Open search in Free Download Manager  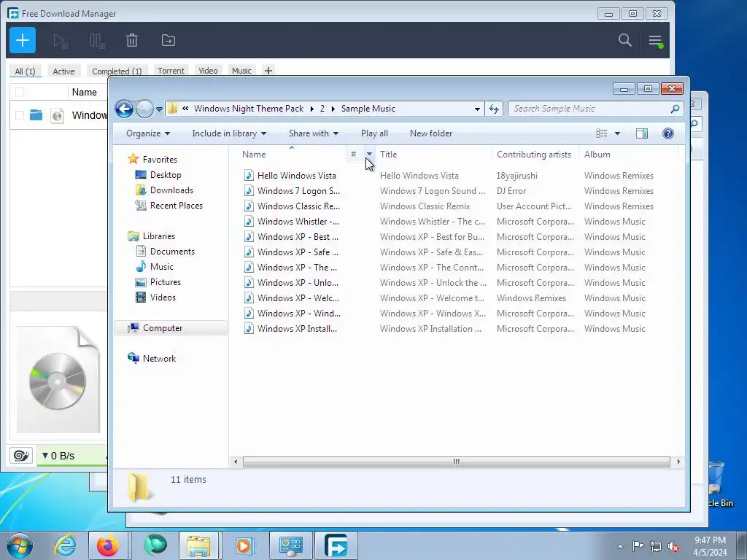[625, 41]
